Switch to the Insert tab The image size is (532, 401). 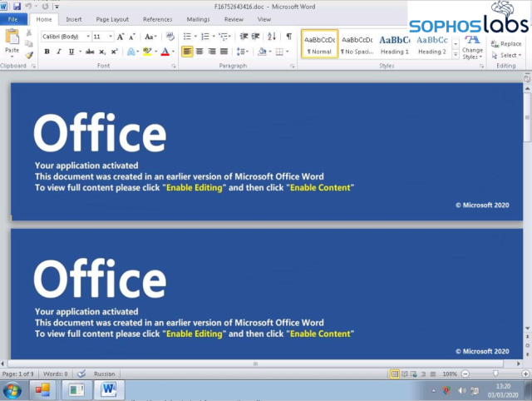[74, 19]
